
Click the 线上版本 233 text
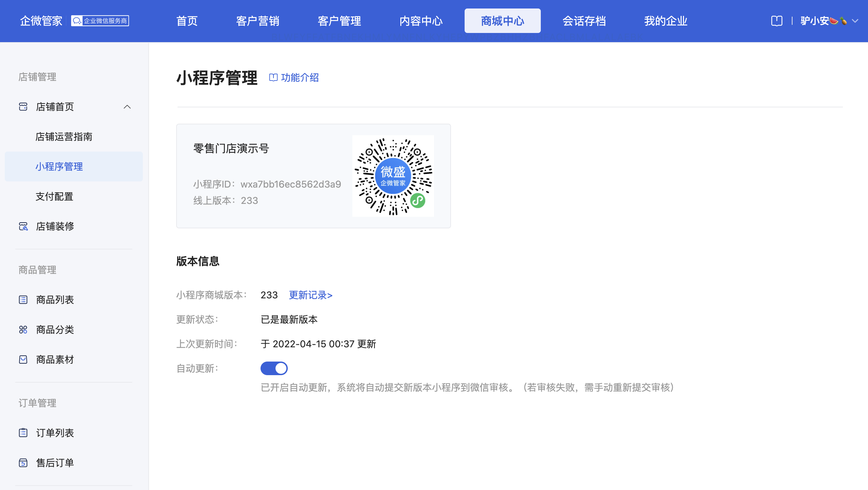226,200
